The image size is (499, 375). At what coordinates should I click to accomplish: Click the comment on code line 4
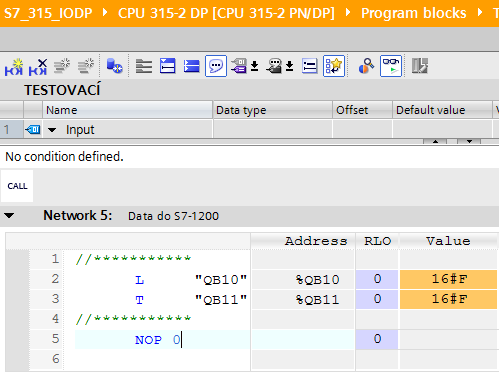[133, 319]
